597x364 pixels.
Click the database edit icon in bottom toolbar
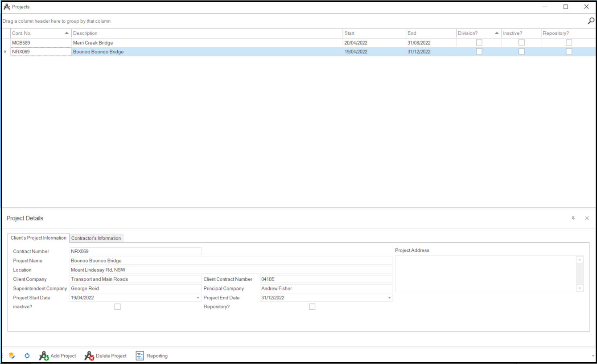tap(12, 356)
